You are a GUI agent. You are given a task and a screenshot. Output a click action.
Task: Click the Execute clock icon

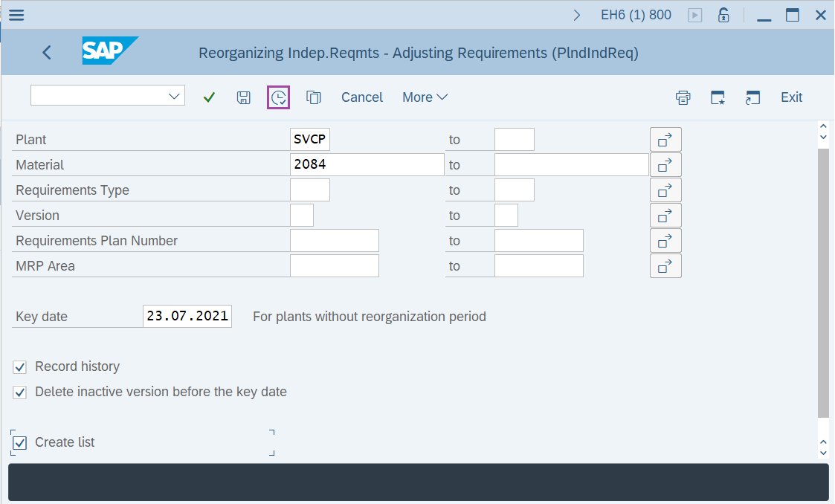[x=278, y=97]
